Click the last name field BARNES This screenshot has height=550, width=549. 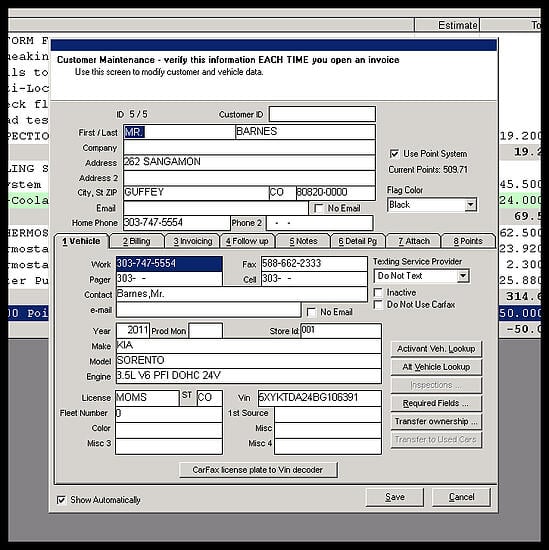(305, 132)
